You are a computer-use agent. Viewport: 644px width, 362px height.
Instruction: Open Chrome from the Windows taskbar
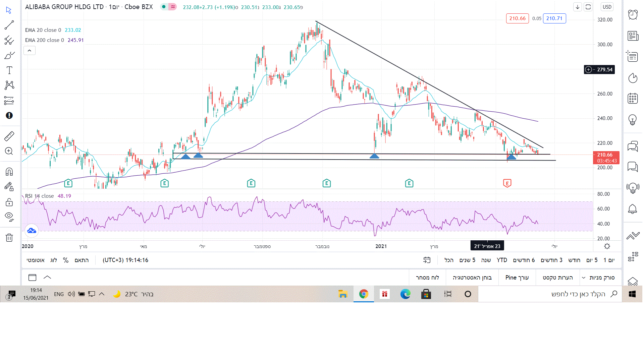point(364,294)
